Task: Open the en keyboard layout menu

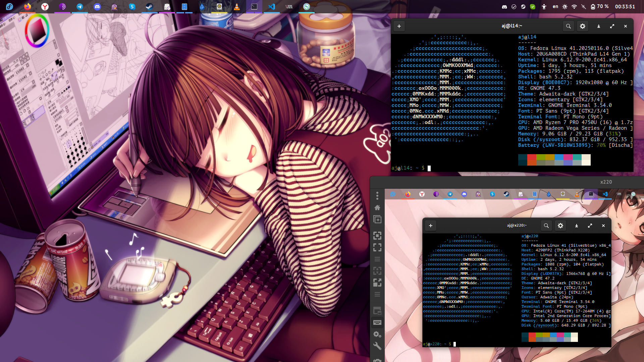Action: point(555,6)
